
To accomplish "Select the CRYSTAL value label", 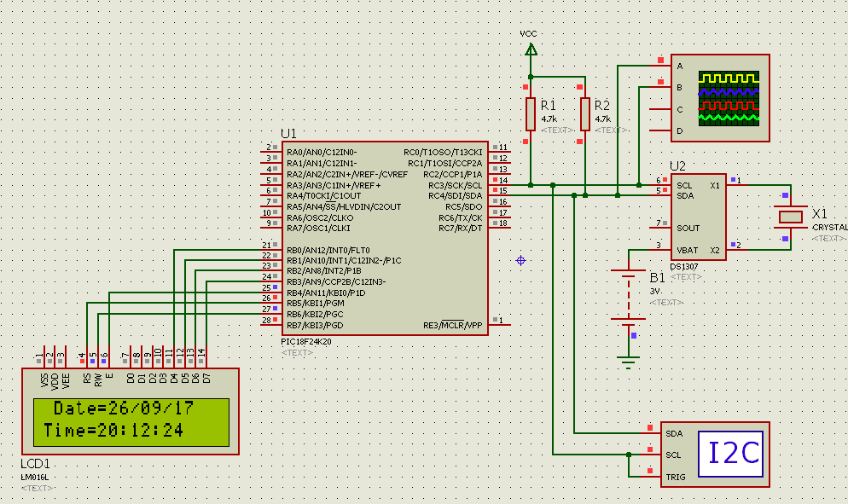I will [x=829, y=228].
